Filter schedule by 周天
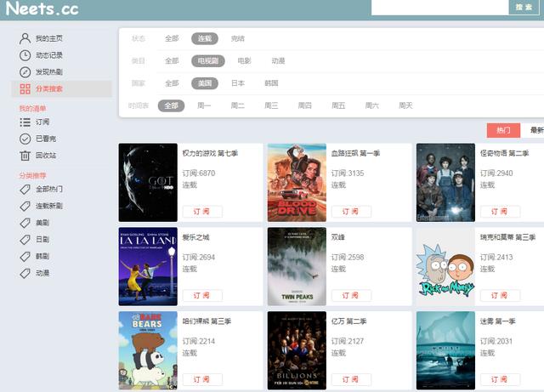The height and width of the screenshot is (392, 544). pos(405,105)
